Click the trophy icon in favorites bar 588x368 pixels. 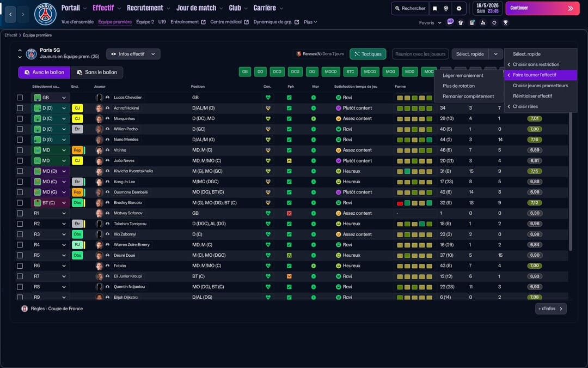point(505,23)
